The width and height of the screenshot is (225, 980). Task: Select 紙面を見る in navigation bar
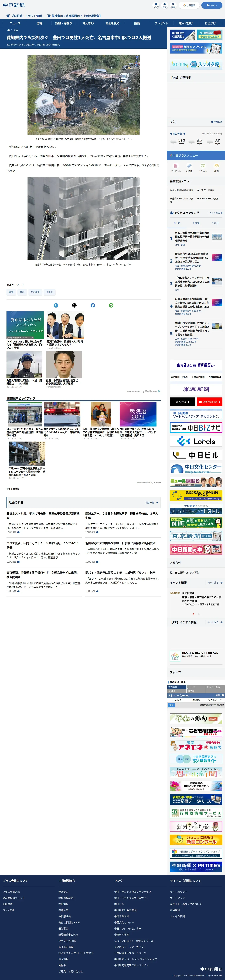coord(112,23)
